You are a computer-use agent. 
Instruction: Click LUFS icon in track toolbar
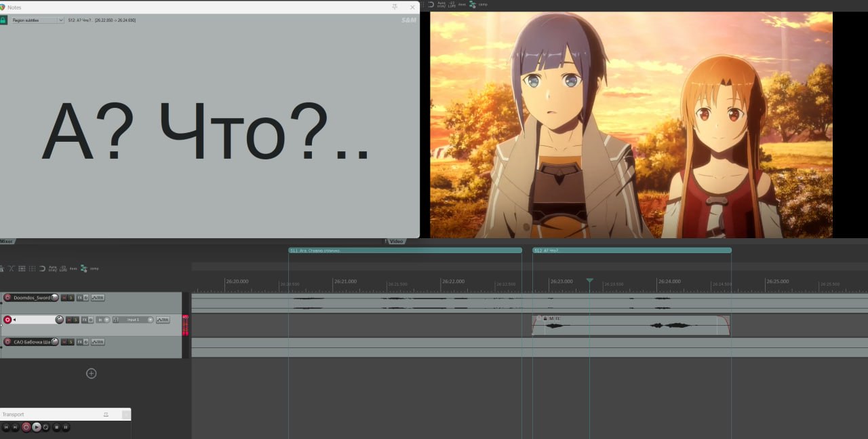point(63,269)
